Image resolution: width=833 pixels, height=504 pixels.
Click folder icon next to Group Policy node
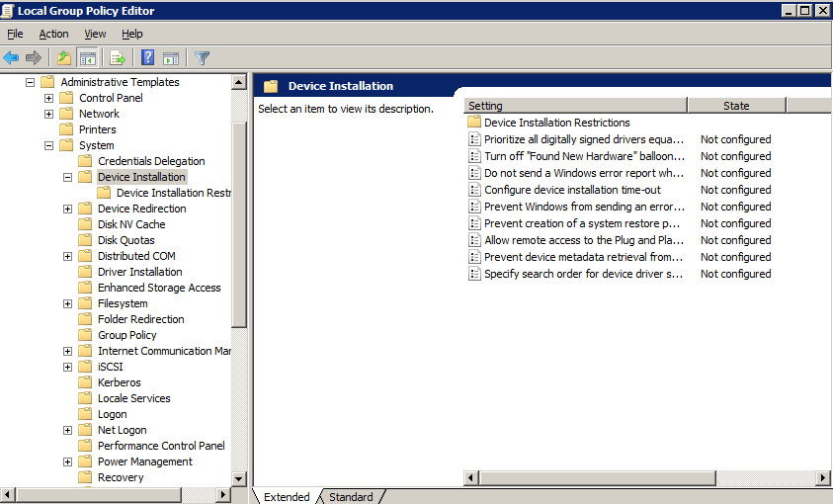(85, 335)
